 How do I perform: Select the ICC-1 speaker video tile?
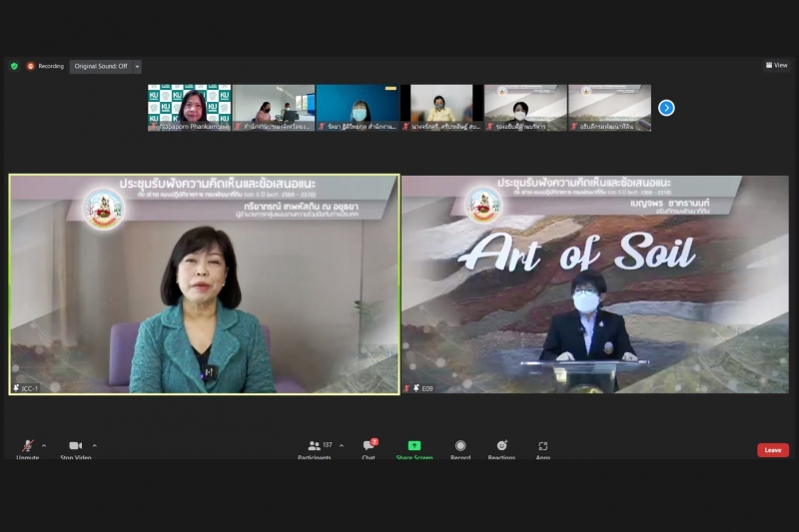[x=205, y=284]
